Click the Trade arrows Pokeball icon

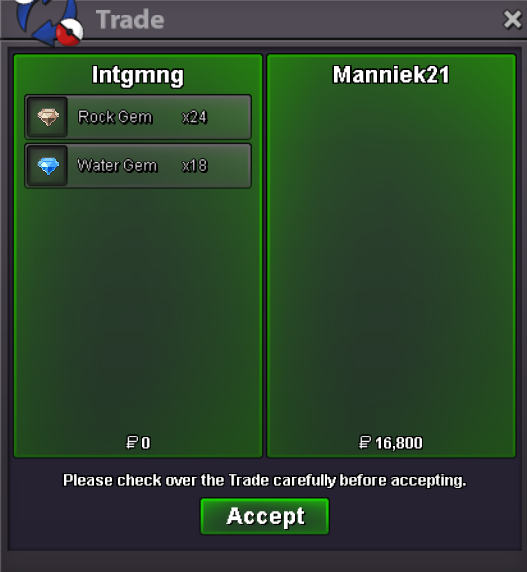[x=49, y=22]
